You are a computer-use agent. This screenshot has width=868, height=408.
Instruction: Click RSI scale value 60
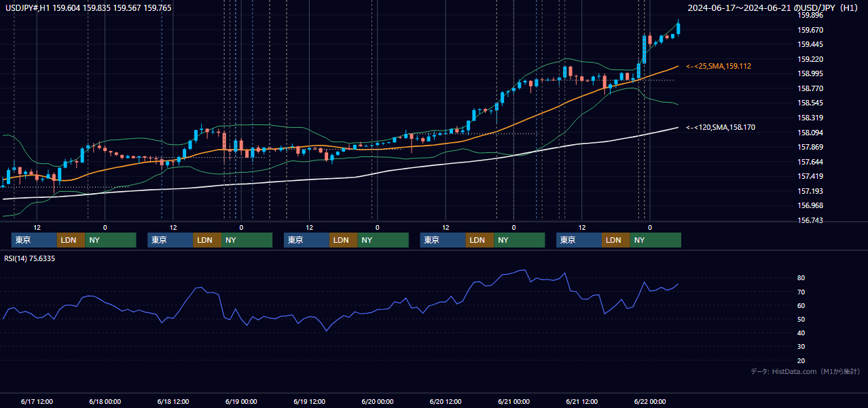tap(801, 305)
